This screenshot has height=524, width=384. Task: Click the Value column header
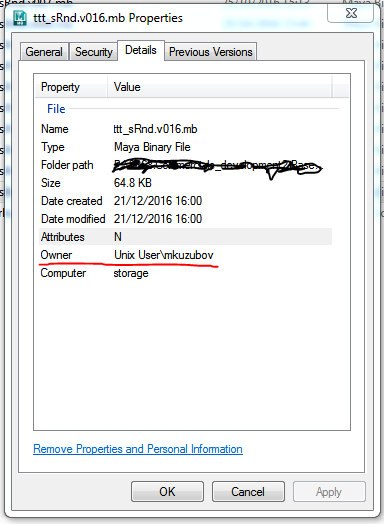pyautogui.click(x=220, y=87)
